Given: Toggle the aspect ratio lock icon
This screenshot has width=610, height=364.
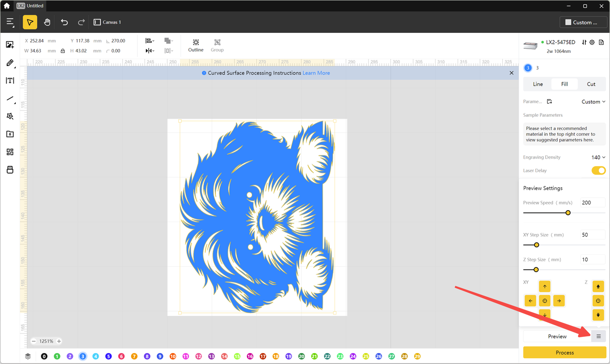Looking at the screenshot, I should point(62,51).
